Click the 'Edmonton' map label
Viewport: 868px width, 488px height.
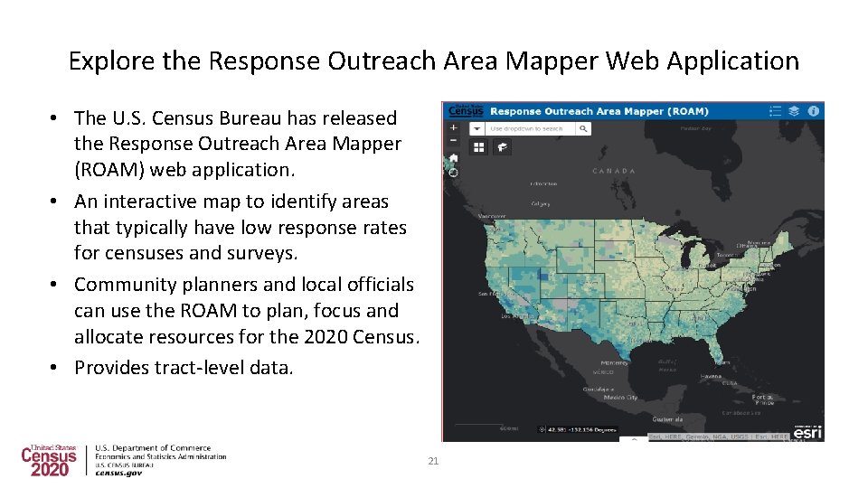click(x=543, y=183)
